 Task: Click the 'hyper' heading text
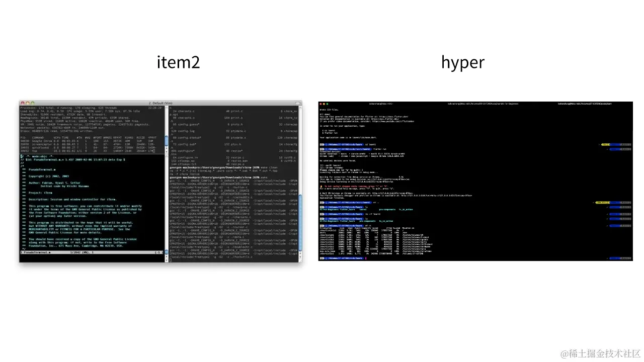pos(463,62)
